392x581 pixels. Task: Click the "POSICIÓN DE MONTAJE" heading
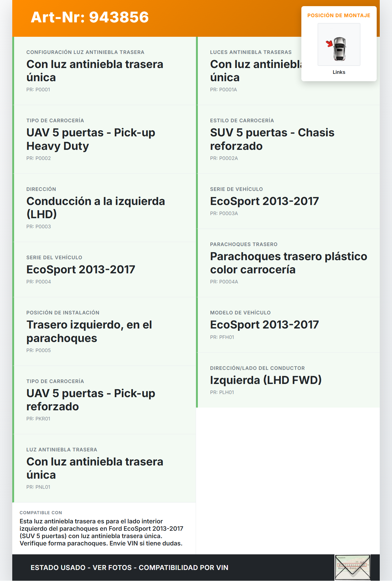[x=339, y=15]
